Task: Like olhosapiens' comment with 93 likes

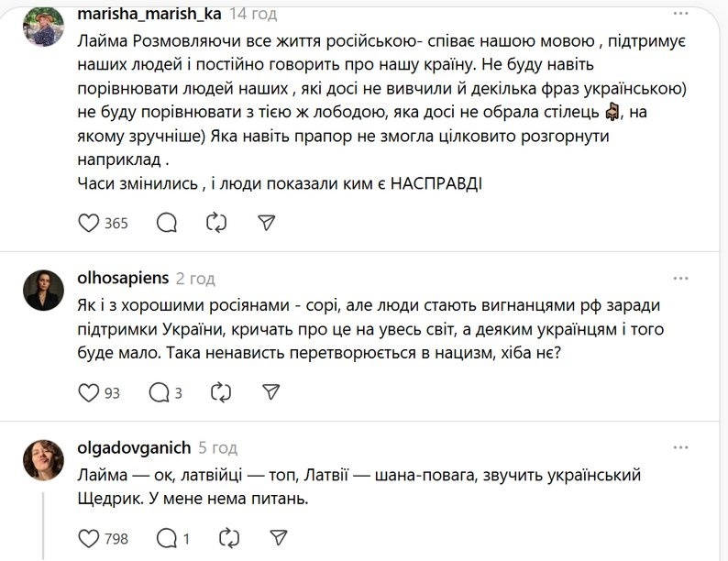Action: click(x=88, y=392)
